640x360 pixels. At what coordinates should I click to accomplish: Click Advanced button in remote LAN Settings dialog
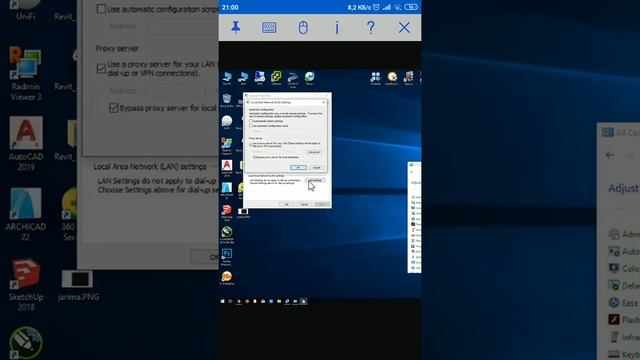[314, 152]
